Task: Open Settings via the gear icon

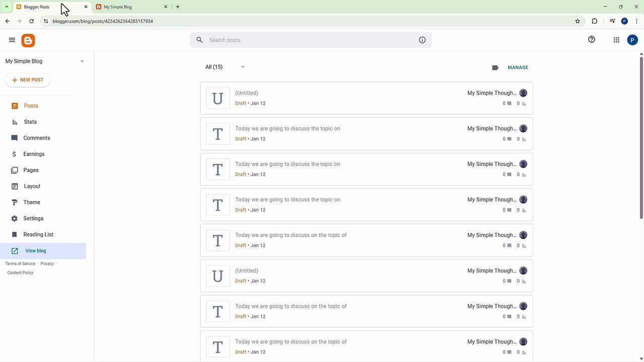Action: pos(14,218)
